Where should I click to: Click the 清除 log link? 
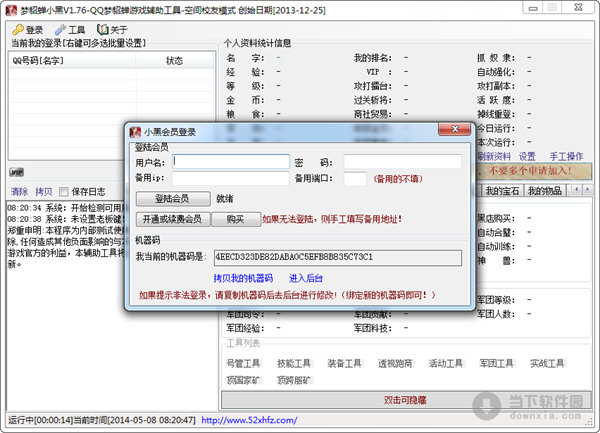click(x=19, y=191)
